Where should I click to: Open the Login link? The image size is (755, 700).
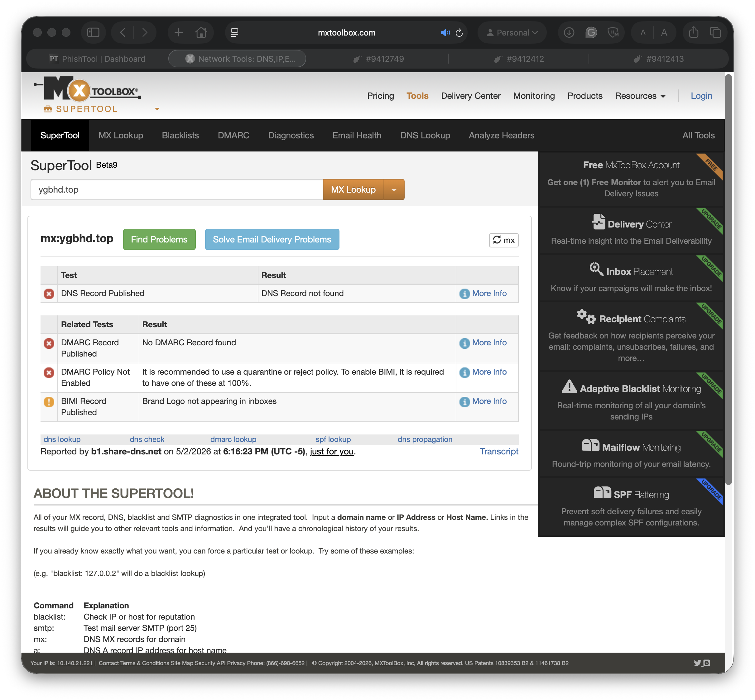(x=701, y=96)
